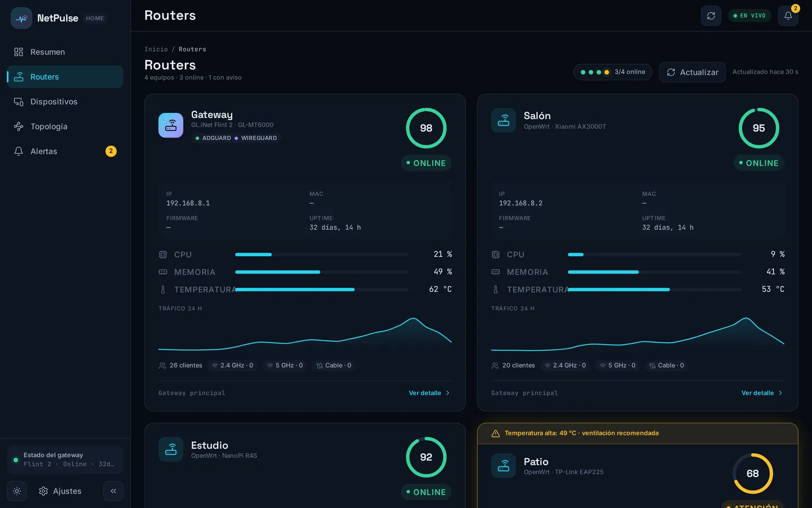
Task: Open Alertas in the sidebar
Action: pos(65,151)
